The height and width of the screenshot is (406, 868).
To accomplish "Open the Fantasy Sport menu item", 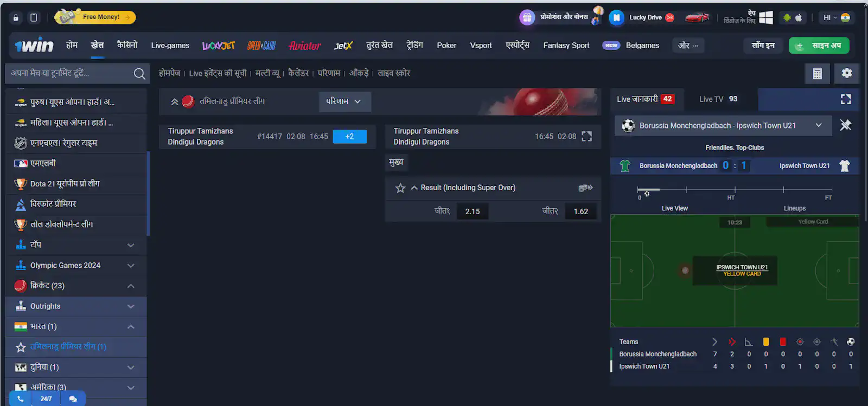I will pos(566,46).
